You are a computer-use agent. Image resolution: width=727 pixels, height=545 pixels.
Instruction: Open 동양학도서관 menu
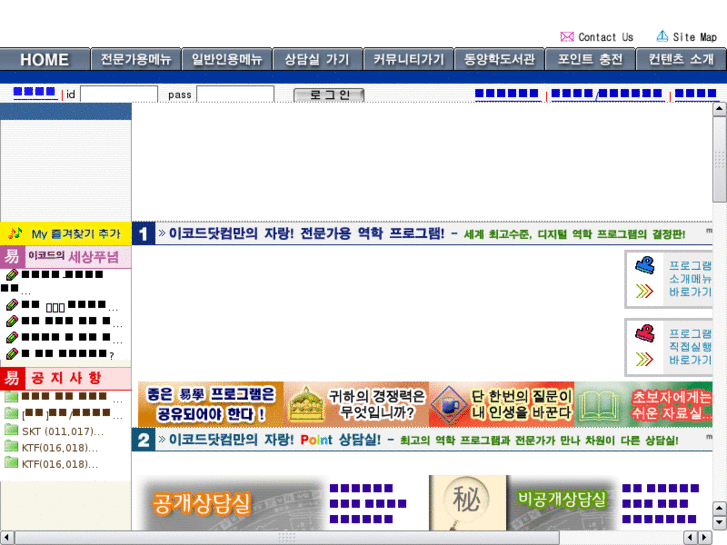coord(499,59)
